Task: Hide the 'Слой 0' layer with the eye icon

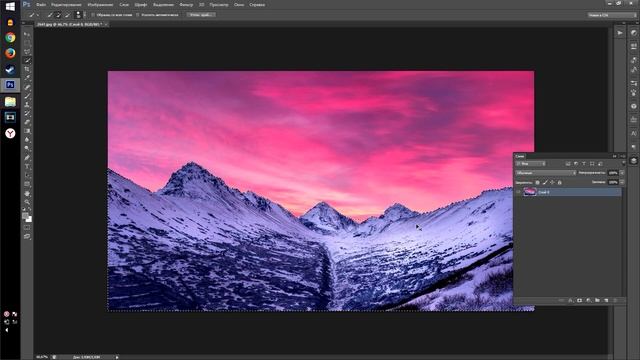Action: pyautogui.click(x=518, y=192)
